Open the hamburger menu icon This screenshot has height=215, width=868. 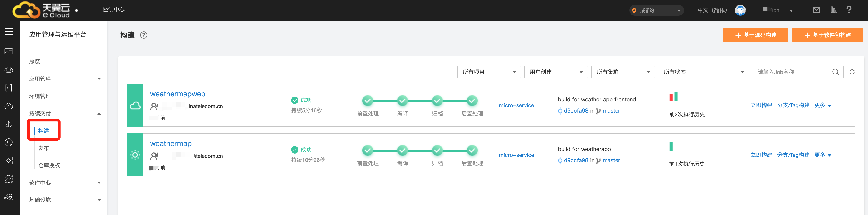[x=9, y=31]
